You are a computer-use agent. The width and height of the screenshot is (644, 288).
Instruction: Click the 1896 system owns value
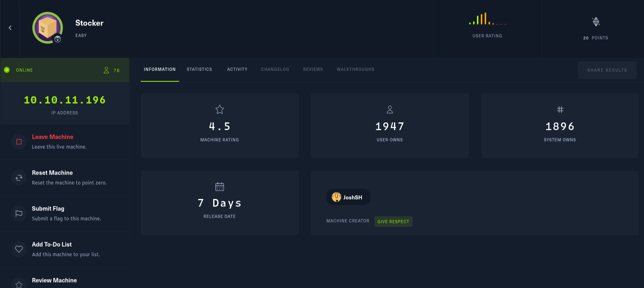pos(560,127)
